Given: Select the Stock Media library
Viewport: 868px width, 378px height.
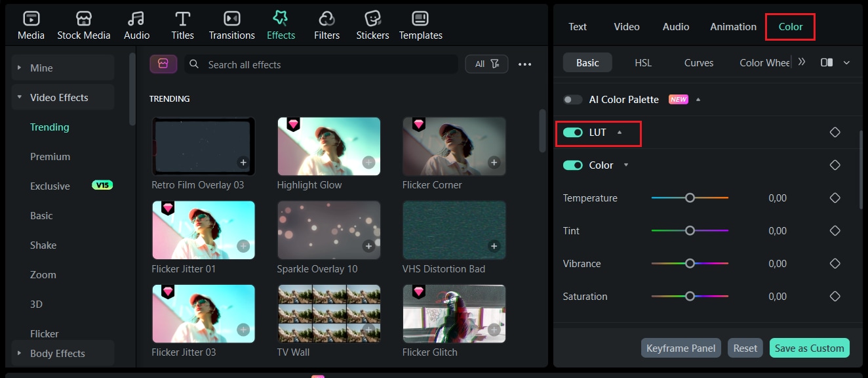Looking at the screenshot, I should pyautogui.click(x=84, y=24).
